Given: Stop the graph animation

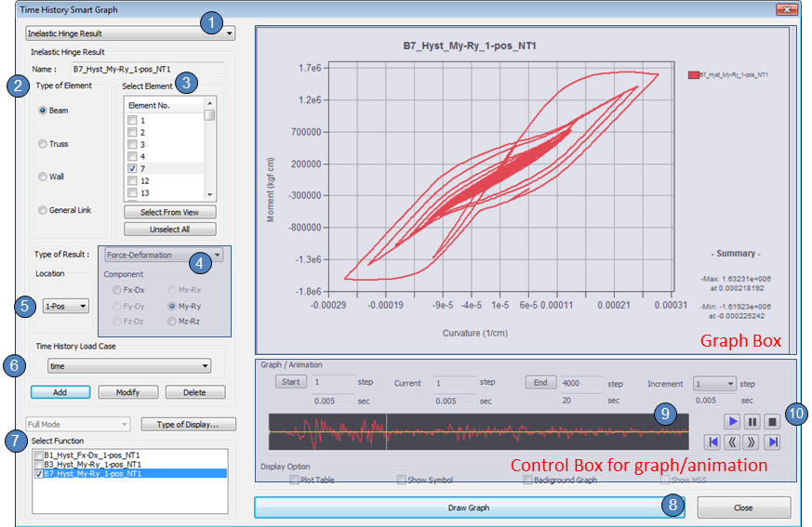Looking at the screenshot, I should [772, 421].
